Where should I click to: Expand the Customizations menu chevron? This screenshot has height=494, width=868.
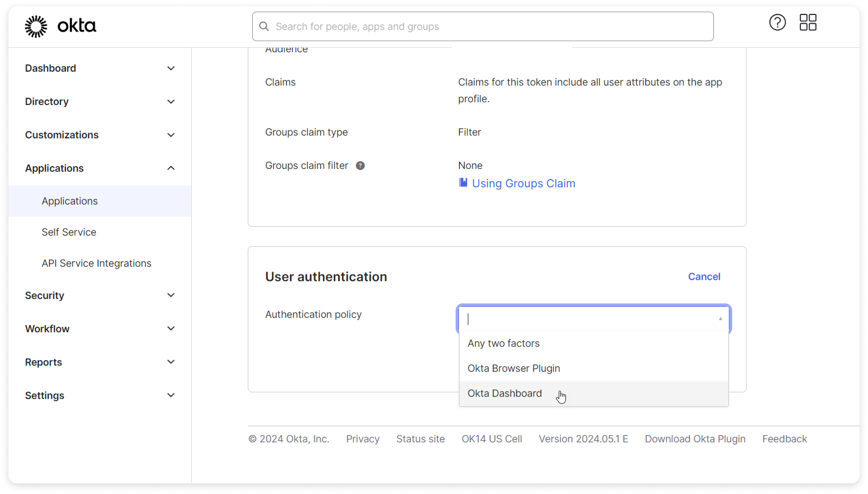click(x=171, y=135)
